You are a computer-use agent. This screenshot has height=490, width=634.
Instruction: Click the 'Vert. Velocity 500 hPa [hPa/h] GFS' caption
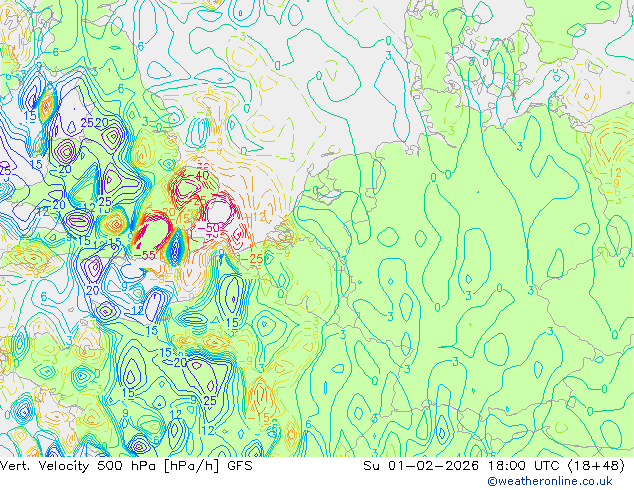pyautogui.click(x=127, y=466)
